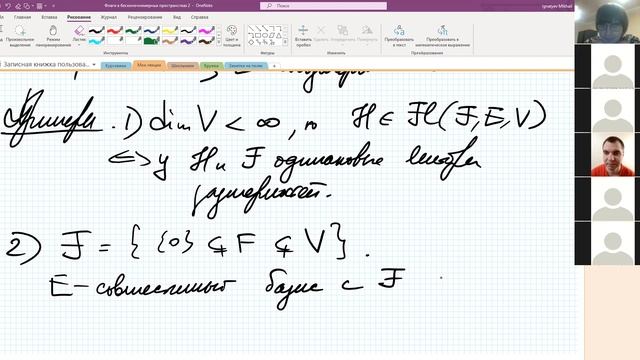
Task: Select the ellipse shape in Shapes gallery
Action: (x=265, y=36)
